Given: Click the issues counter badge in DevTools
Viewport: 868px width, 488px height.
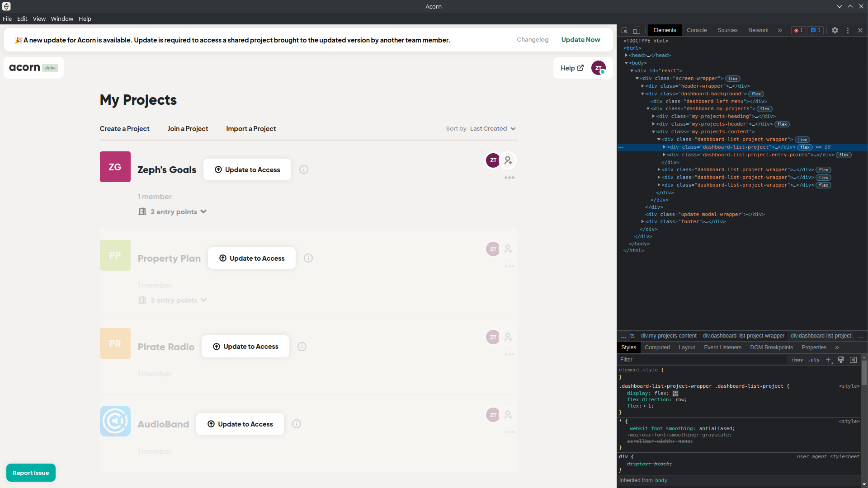Looking at the screenshot, I should (815, 30).
